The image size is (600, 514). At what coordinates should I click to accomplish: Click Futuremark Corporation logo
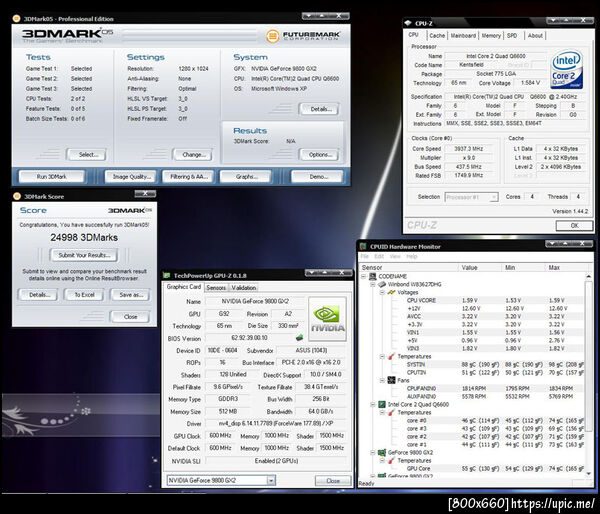pos(303,36)
